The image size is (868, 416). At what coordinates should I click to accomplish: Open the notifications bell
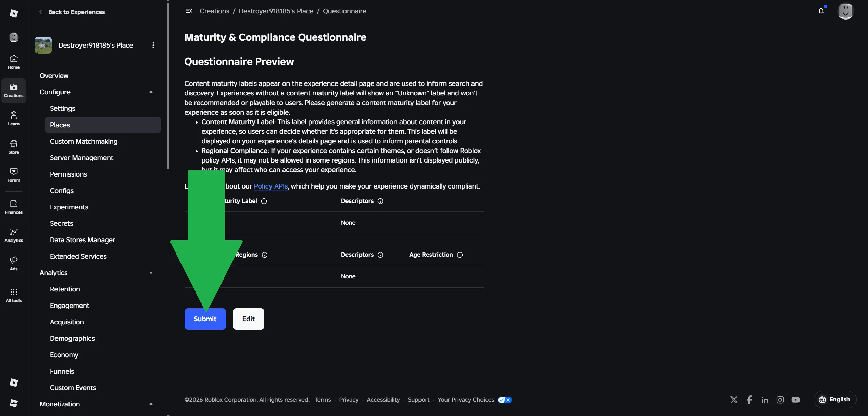pyautogui.click(x=821, y=11)
